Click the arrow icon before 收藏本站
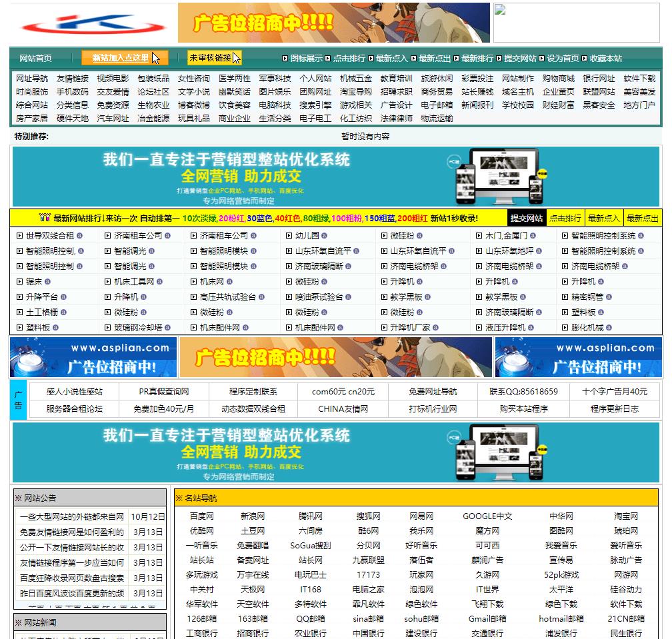Screen dimensions: 672x639 pyautogui.click(x=585, y=58)
